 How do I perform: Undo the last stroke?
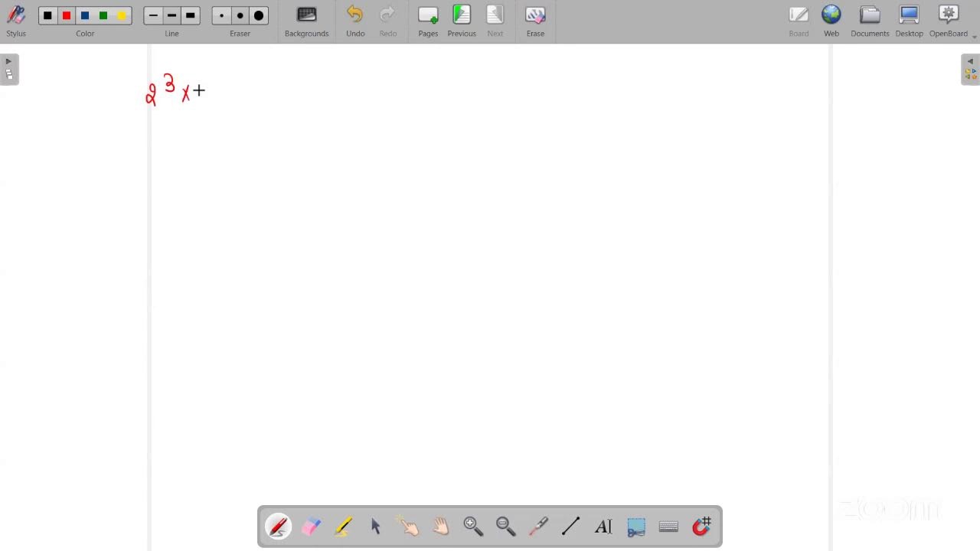click(355, 21)
